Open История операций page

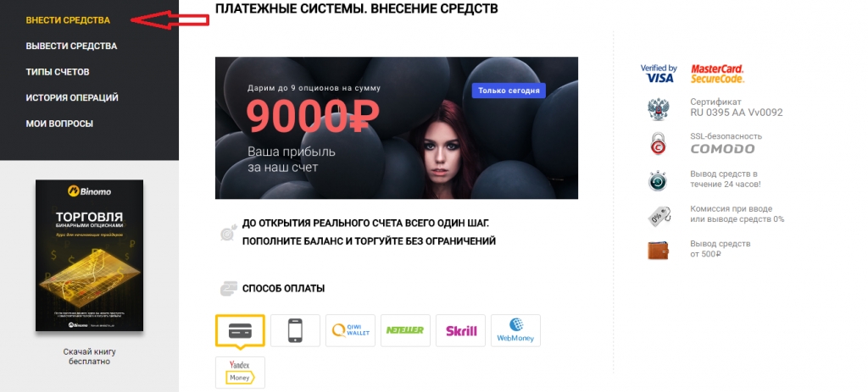point(72,98)
